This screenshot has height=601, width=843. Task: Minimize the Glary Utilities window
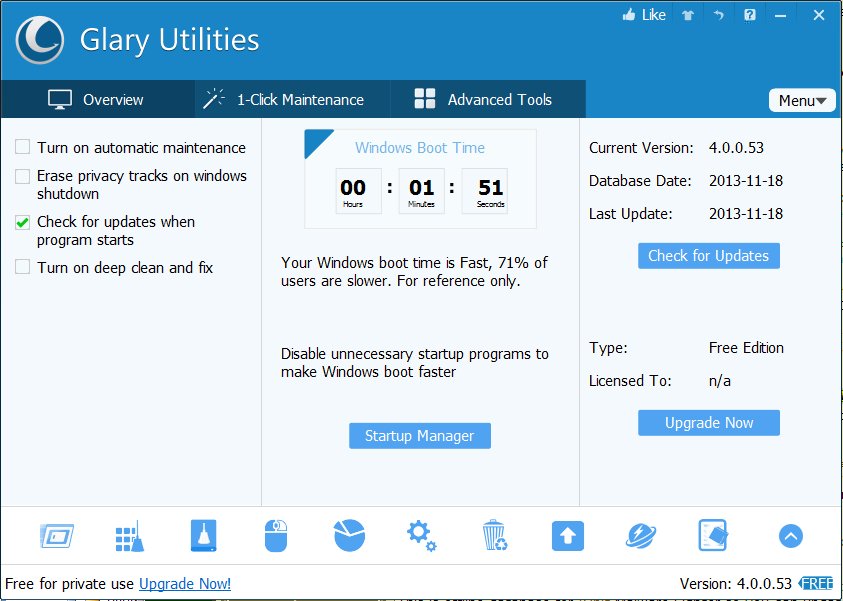(x=781, y=16)
